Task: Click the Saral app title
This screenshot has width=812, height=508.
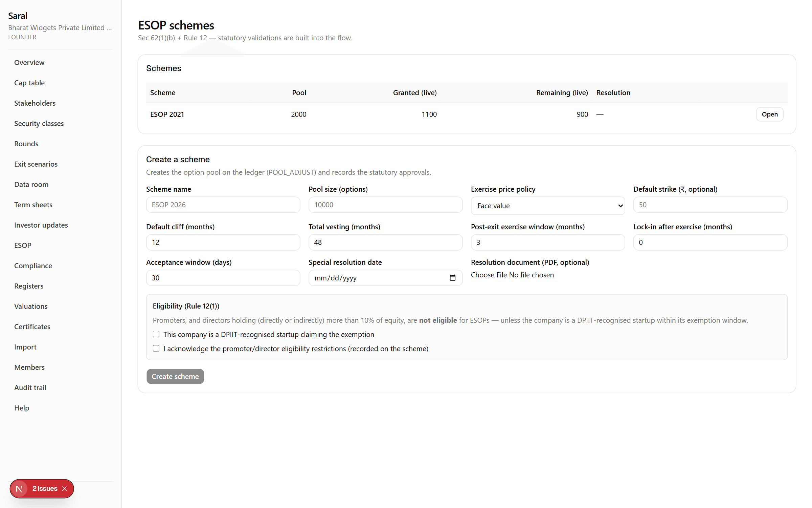Action: pos(18,16)
